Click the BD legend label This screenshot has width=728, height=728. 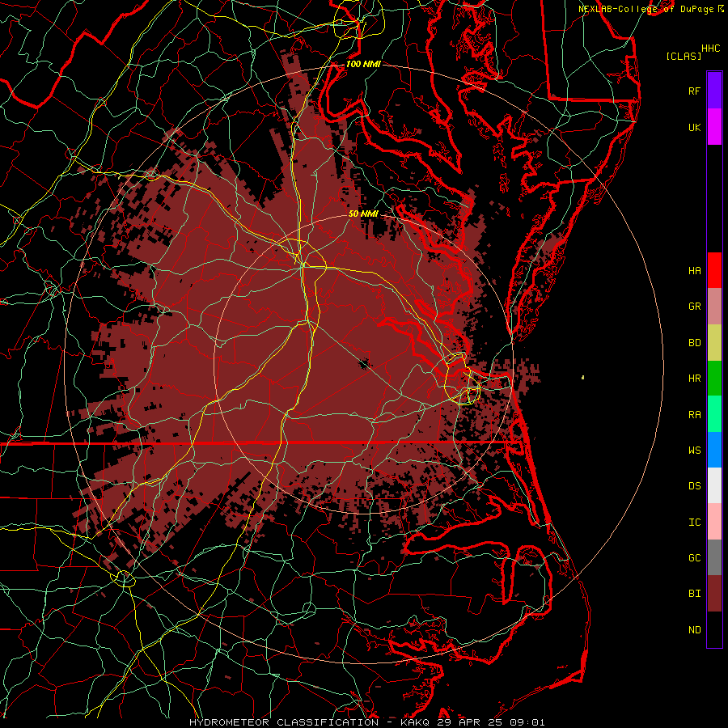694,343
